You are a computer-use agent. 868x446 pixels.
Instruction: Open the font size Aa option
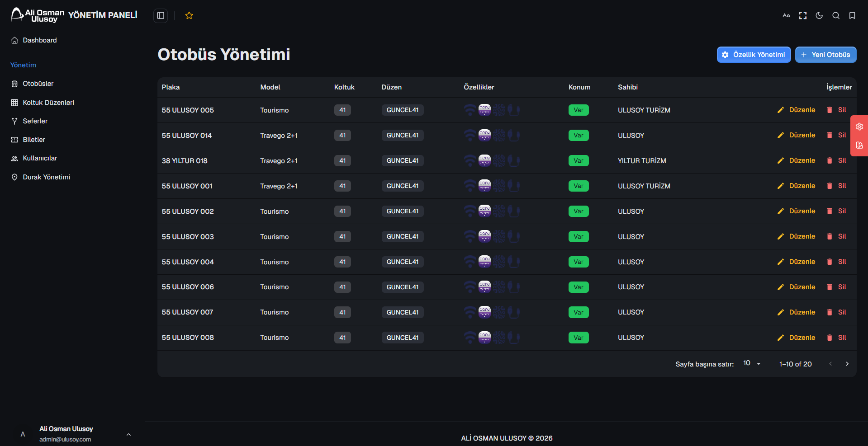[x=786, y=15]
